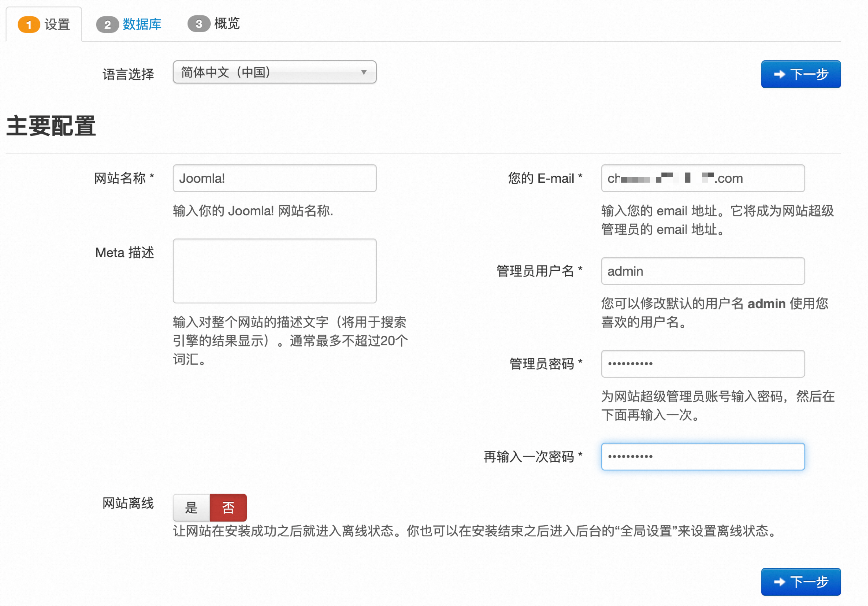Click the bottom 下一步 button
Screen dimensions: 868x606
[801, 582]
